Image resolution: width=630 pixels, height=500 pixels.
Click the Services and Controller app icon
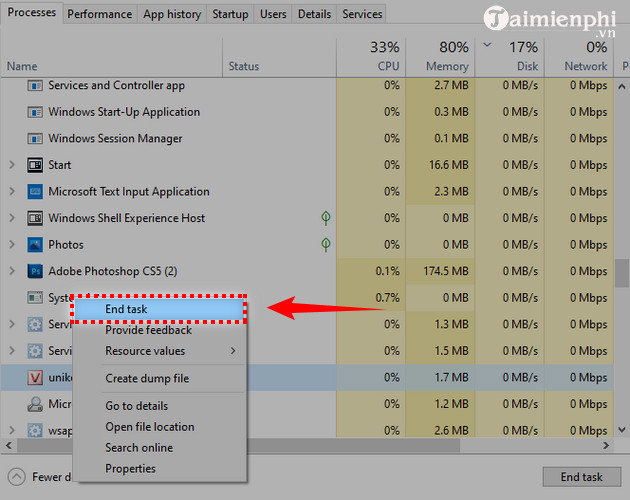click(34, 86)
